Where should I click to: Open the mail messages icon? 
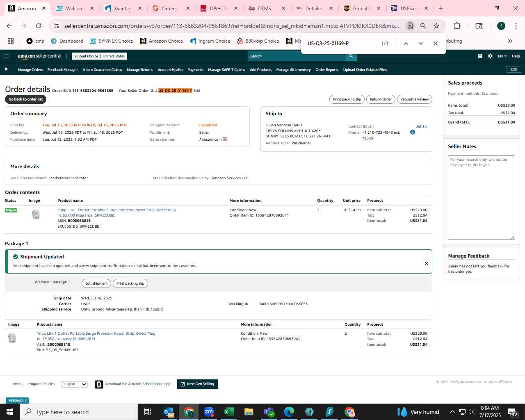(480, 56)
